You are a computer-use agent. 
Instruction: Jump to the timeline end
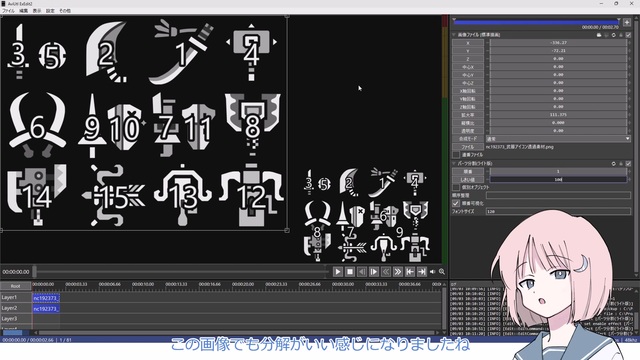click(421, 271)
